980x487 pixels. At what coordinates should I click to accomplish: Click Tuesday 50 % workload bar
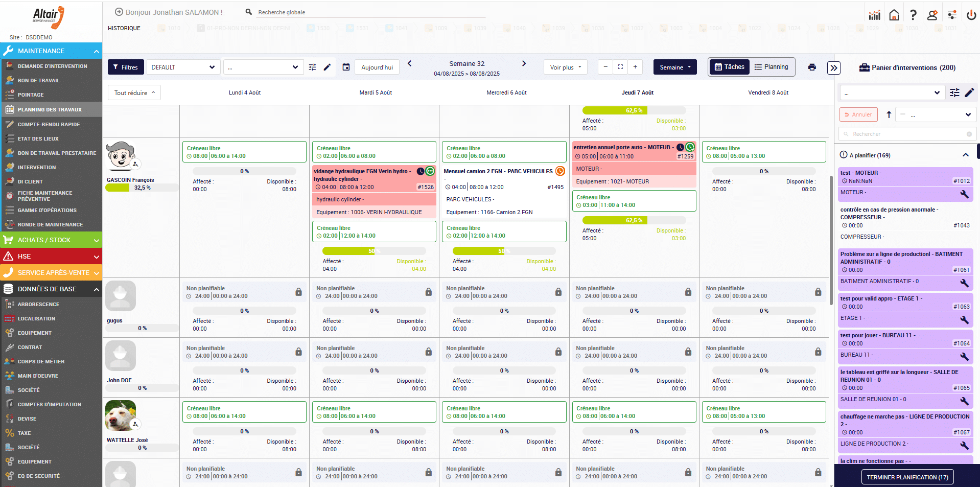point(374,251)
